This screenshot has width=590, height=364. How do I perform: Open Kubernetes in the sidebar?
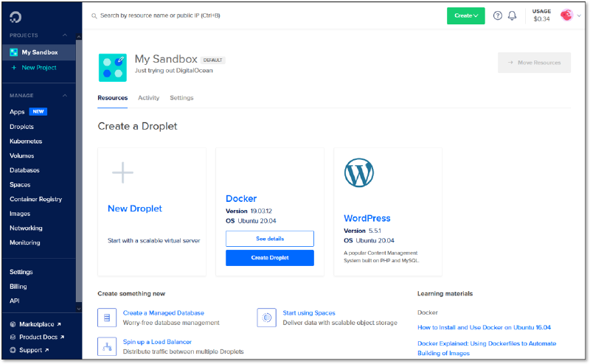(26, 141)
